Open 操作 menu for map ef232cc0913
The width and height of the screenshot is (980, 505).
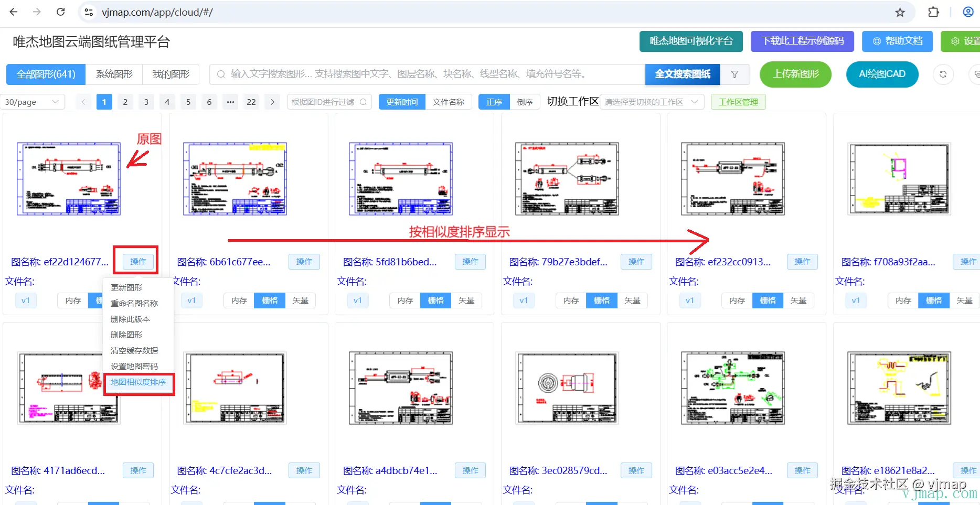[803, 262]
